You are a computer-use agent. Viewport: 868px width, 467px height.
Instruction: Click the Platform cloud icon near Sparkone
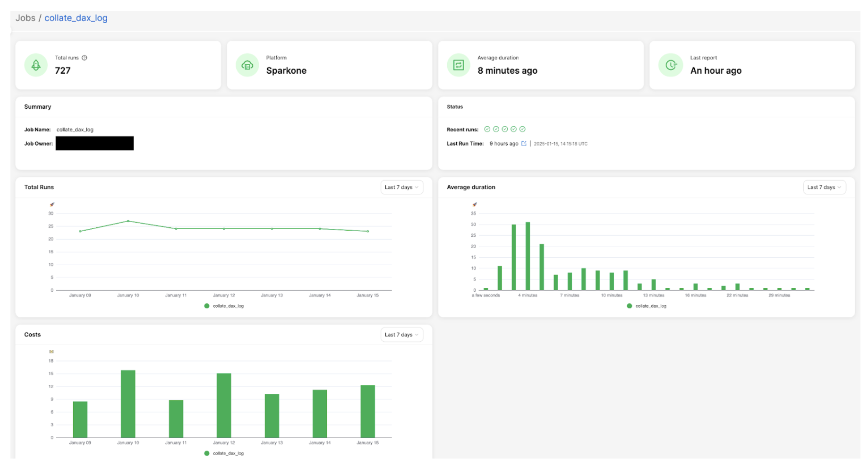247,65
